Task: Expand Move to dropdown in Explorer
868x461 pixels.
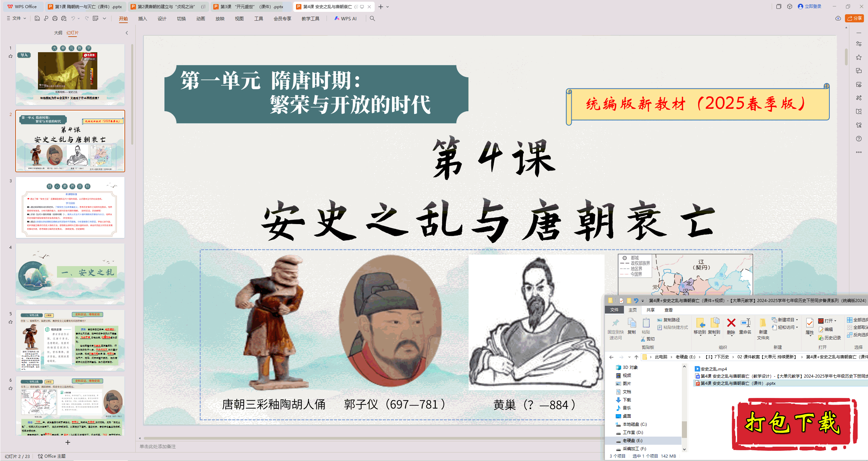Action: coord(700,336)
